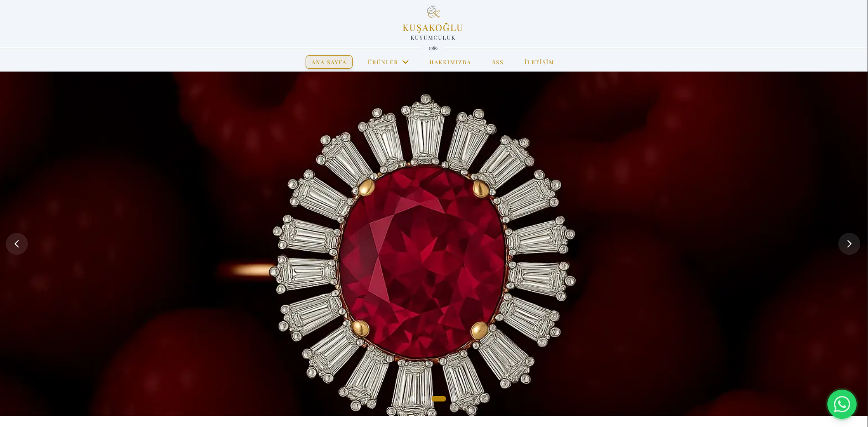868x427 pixels.
Task: Go to Ana Sayfa home tab
Action: 329,62
